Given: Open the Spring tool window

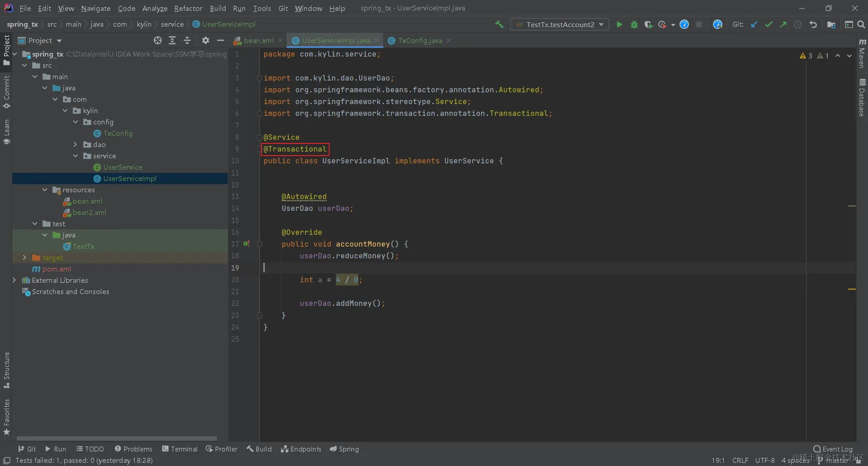Looking at the screenshot, I should [344, 449].
